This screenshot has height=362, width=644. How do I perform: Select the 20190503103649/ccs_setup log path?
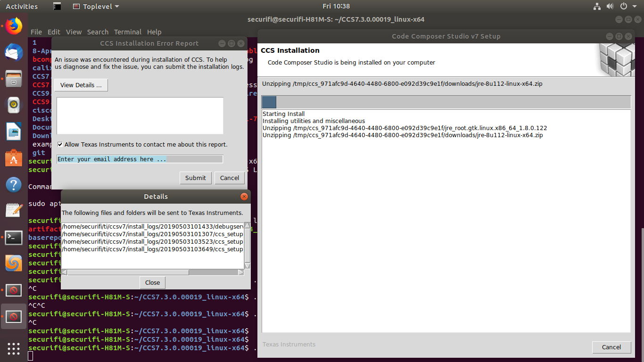pyautogui.click(x=152, y=249)
